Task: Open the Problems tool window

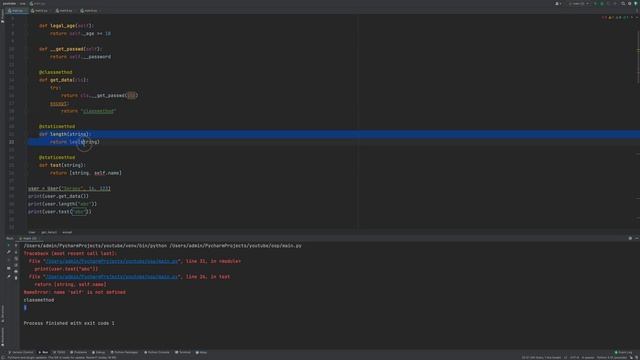Action: pyautogui.click(x=78, y=352)
